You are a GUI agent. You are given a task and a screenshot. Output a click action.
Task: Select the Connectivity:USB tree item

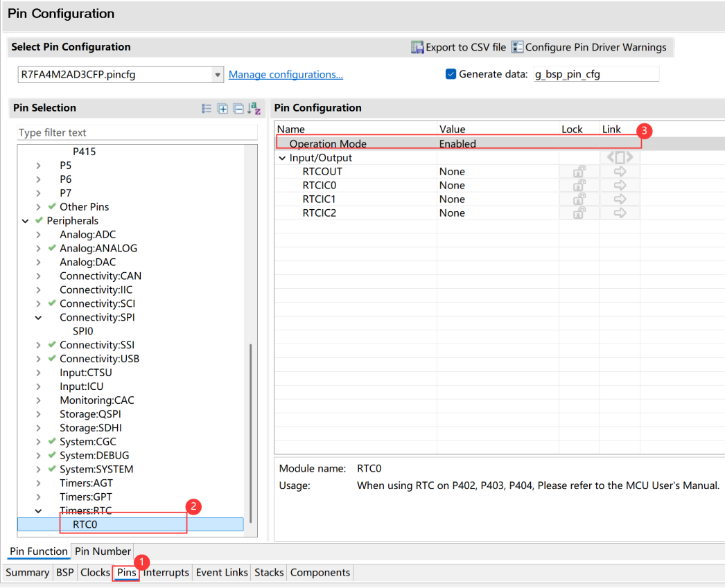99,359
